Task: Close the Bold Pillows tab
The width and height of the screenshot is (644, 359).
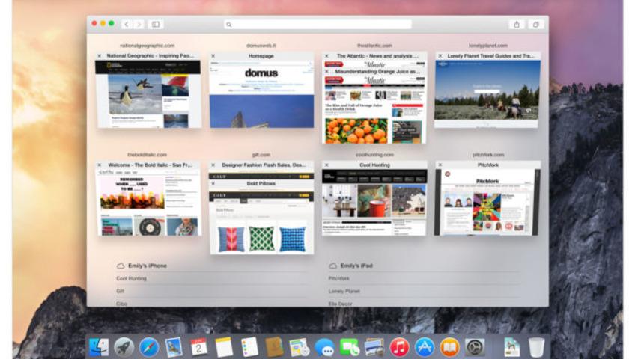Action: (x=213, y=184)
